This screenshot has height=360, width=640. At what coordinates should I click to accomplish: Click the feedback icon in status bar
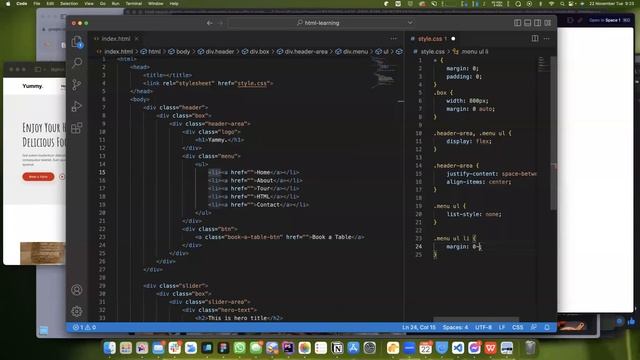(x=533, y=327)
